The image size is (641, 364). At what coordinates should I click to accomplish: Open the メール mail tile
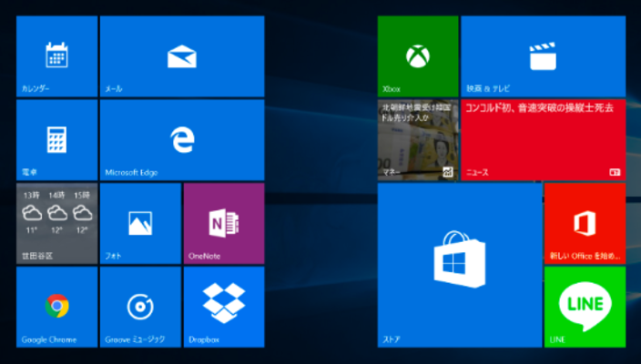pyautogui.click(x=182, y=56)
